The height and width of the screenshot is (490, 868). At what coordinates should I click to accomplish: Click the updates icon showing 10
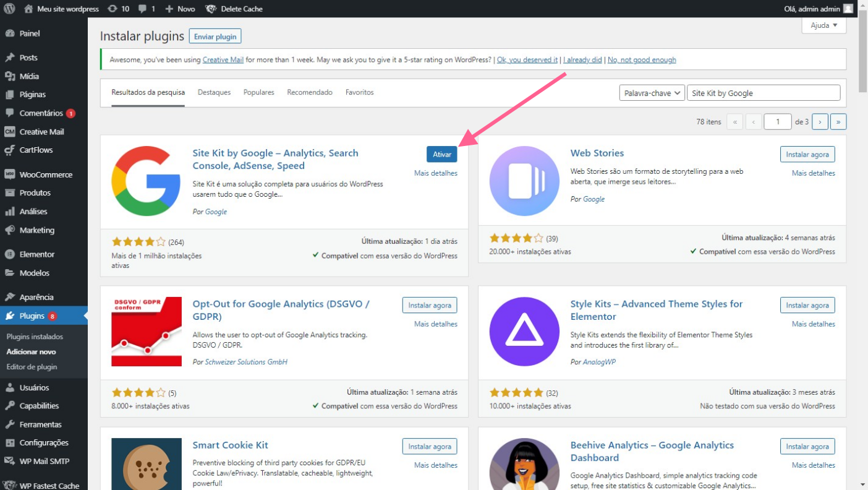point(112,9)
